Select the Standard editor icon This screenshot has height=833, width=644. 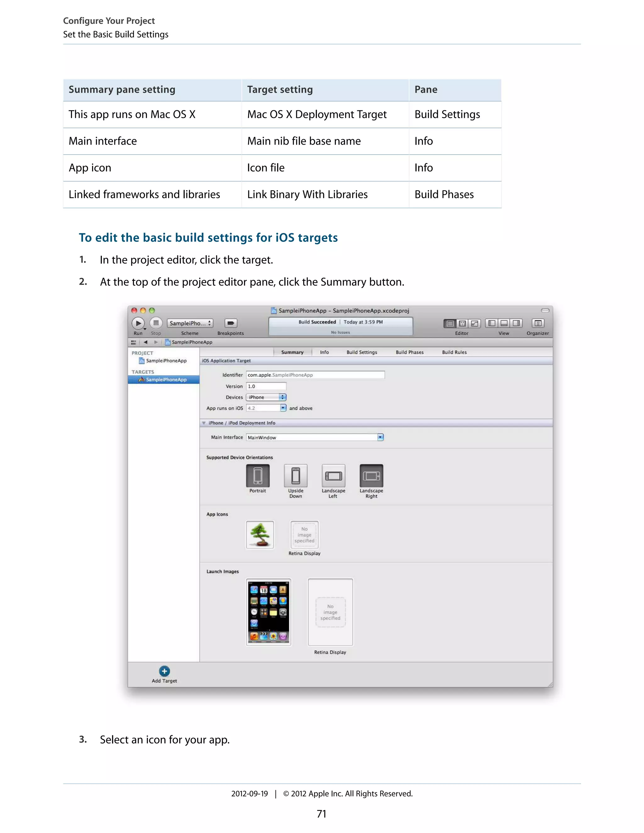450,323
